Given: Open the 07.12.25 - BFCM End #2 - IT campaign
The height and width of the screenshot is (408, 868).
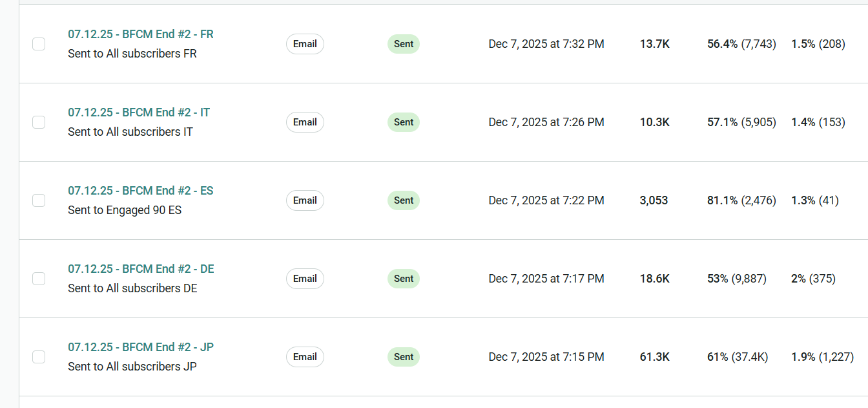Looking at the screenshot, I should [138, 113].
